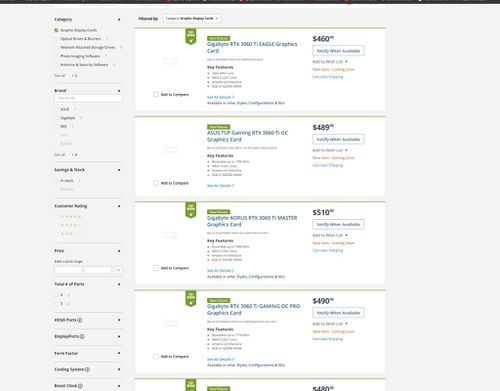This screenshot has width=500, height=391.
Task: Check the In stock filter
Action: 56,181
